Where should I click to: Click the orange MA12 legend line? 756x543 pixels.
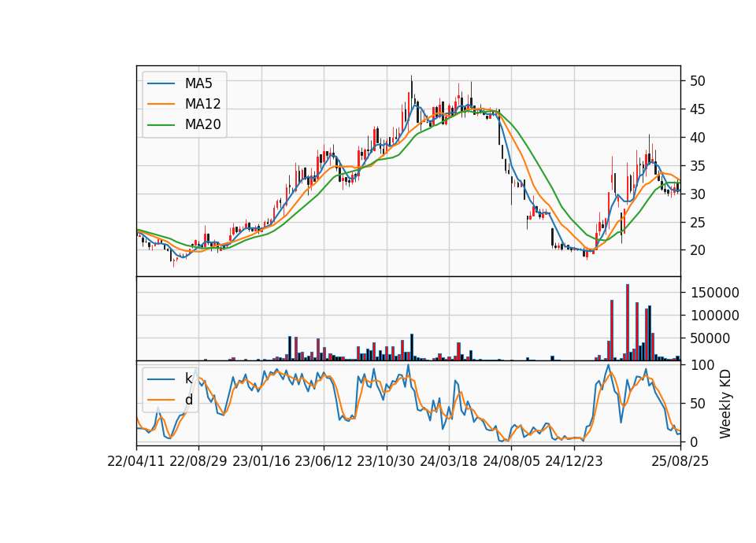tap(161, 104)
